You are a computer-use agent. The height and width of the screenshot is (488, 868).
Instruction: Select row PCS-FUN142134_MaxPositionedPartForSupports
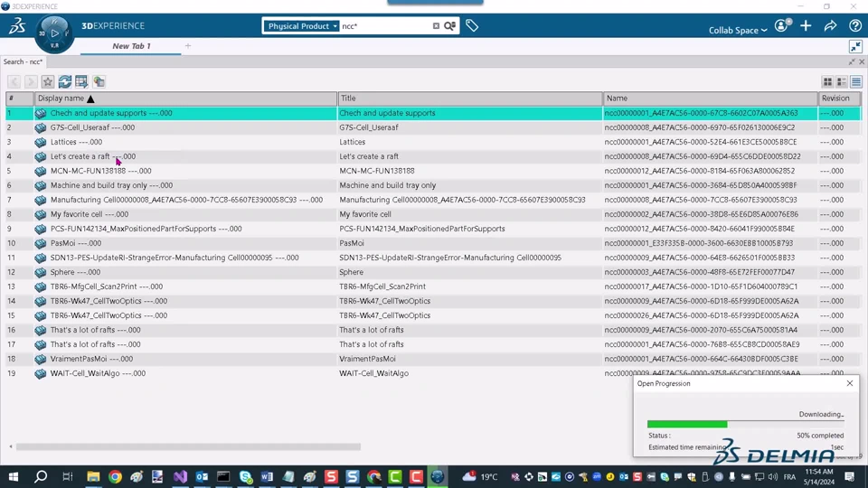click(433, 229)
